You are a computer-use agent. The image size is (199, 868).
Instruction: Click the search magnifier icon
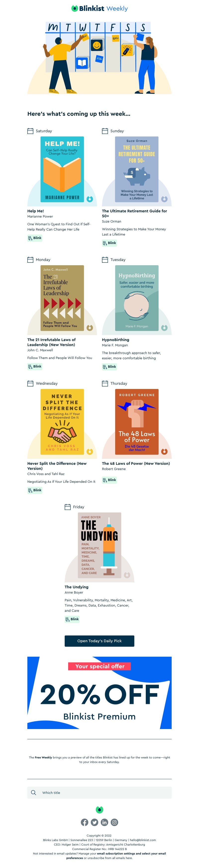click(34, 792)
